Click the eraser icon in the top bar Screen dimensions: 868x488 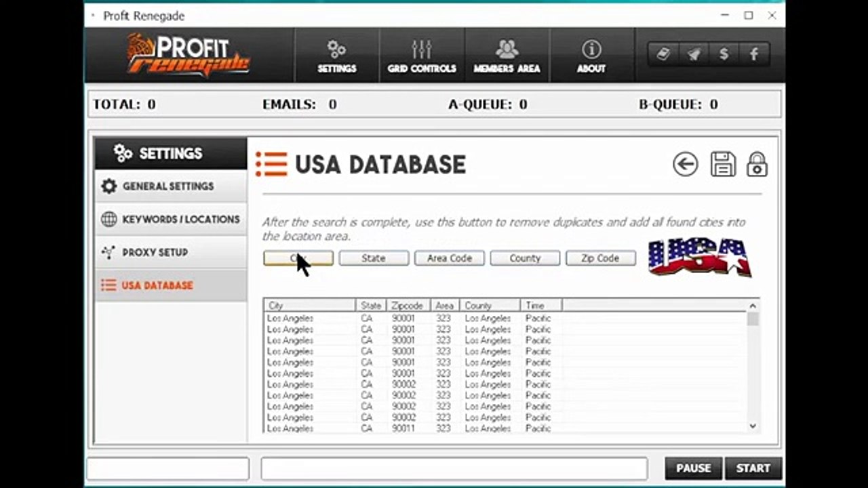click(x=663, y=54)
